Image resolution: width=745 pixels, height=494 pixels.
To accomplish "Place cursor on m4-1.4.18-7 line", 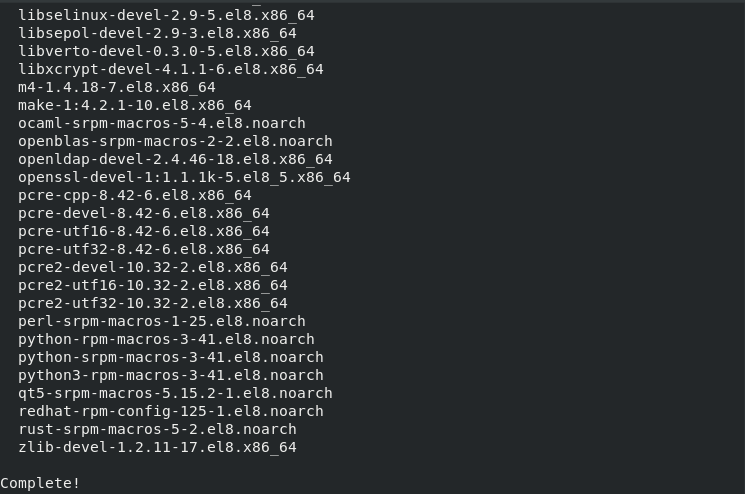I will 117,87.
